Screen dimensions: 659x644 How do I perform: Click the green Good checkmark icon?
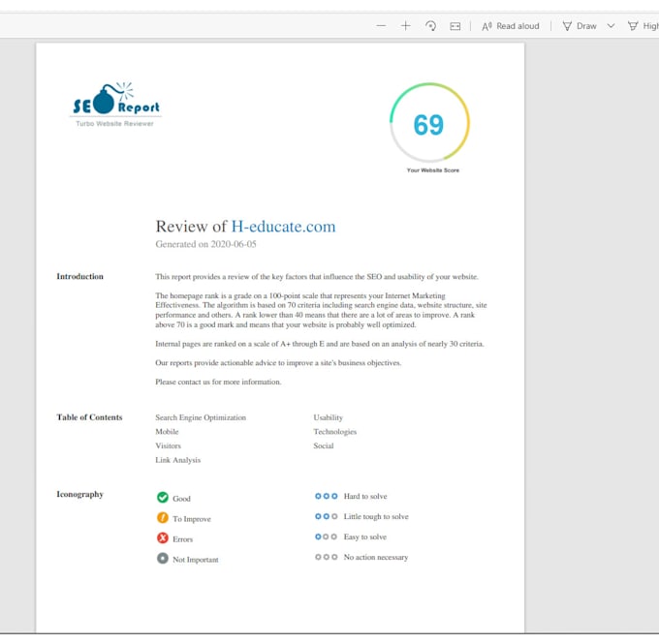163,498
